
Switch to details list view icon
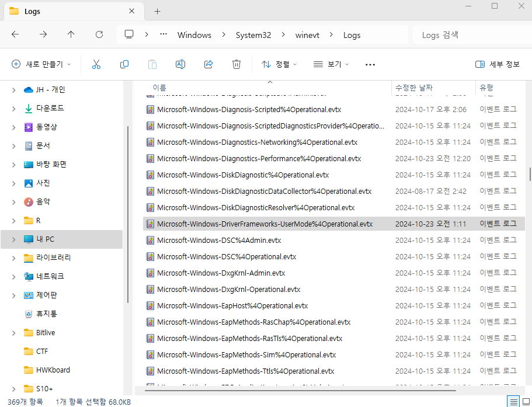click(514, 402)
